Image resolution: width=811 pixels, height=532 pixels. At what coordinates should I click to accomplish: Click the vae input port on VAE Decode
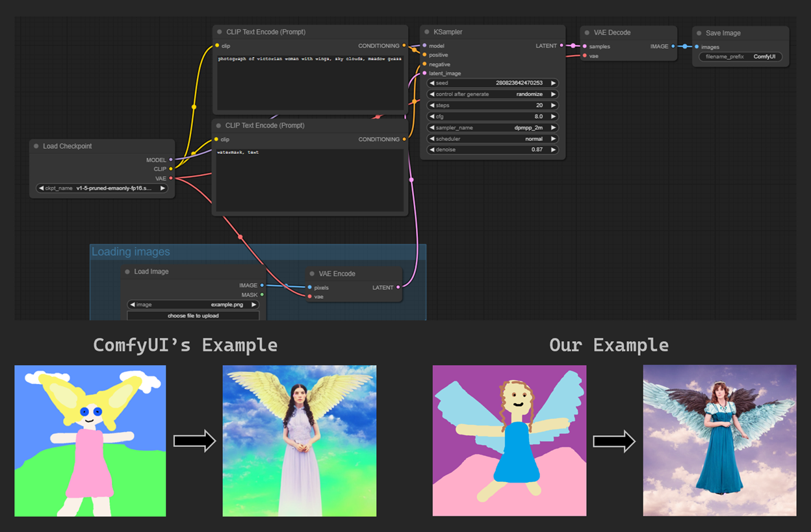(584, 56)
